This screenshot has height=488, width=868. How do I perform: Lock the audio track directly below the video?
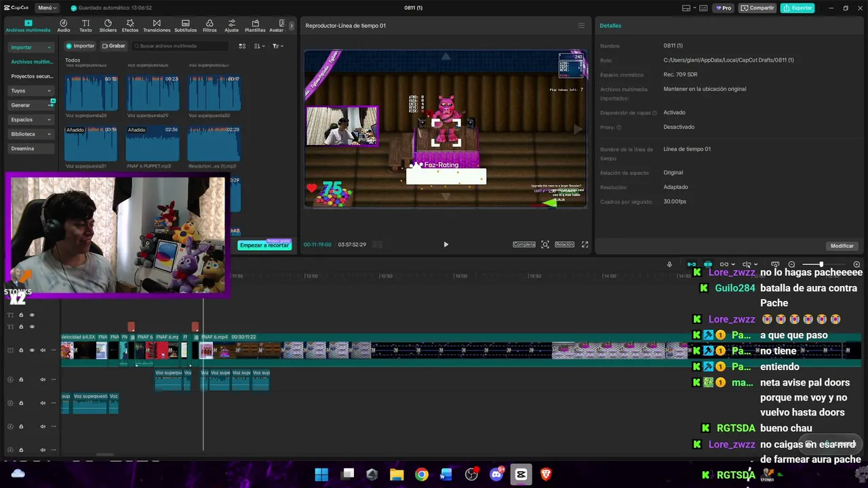point(21,380)
